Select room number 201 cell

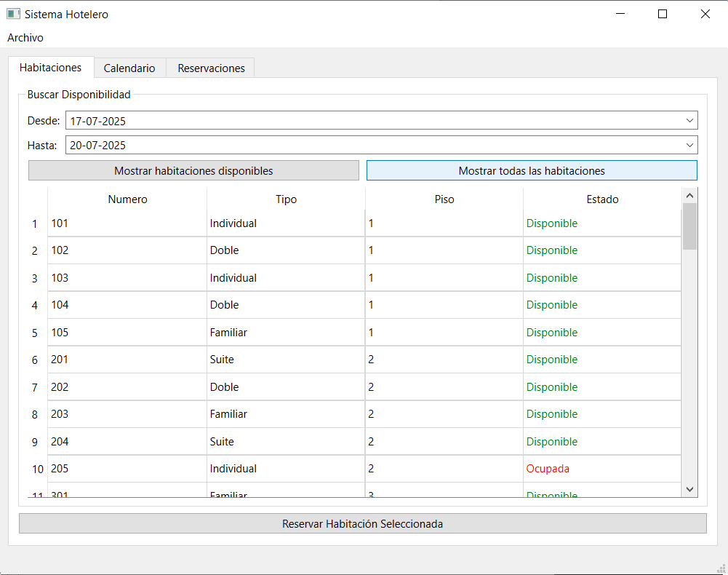(x=127, y=360)
